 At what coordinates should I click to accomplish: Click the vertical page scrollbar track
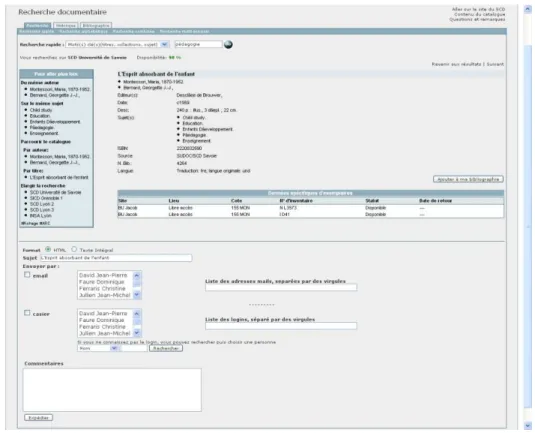pyautogui.click(x=528, y=218)
